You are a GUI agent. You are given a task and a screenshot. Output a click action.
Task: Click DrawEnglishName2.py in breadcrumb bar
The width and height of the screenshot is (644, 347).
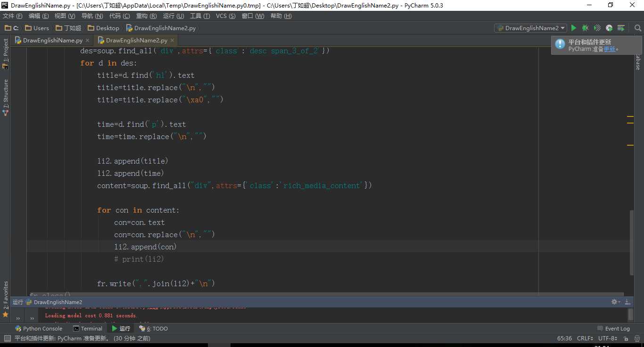(x=161, y=28)
